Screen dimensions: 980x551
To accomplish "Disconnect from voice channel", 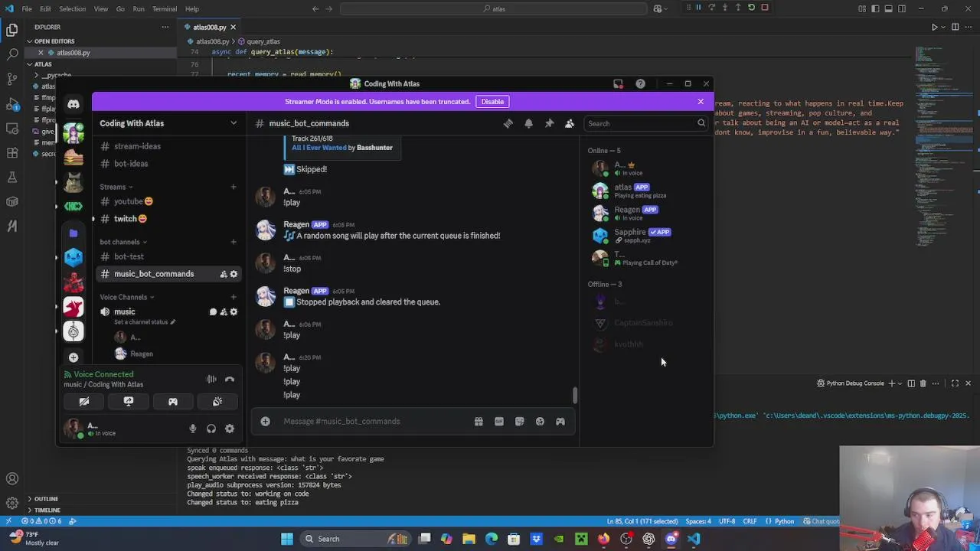I will [230, 379].
